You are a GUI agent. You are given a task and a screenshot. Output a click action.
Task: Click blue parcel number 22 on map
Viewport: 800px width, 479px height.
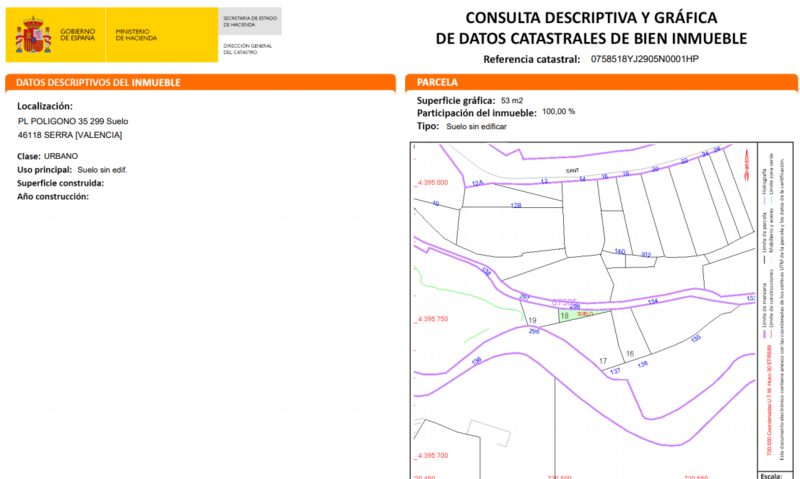(x=684, y=161)
